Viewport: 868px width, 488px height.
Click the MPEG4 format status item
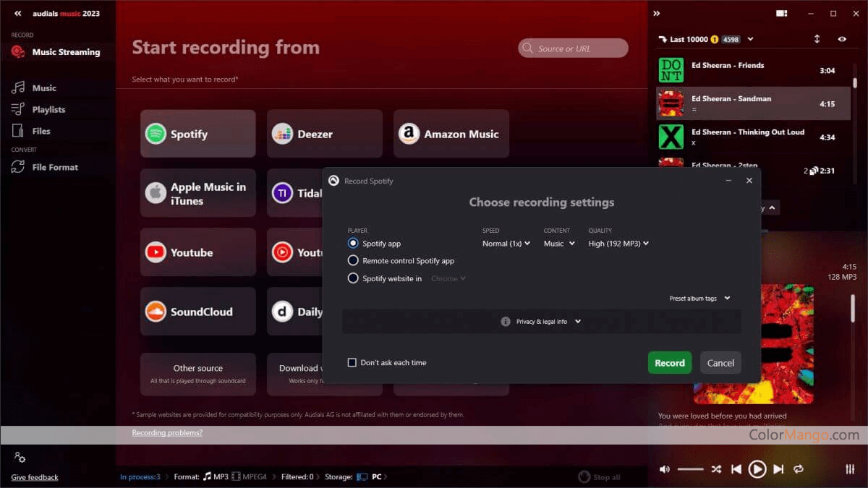(x=250, y=477)
